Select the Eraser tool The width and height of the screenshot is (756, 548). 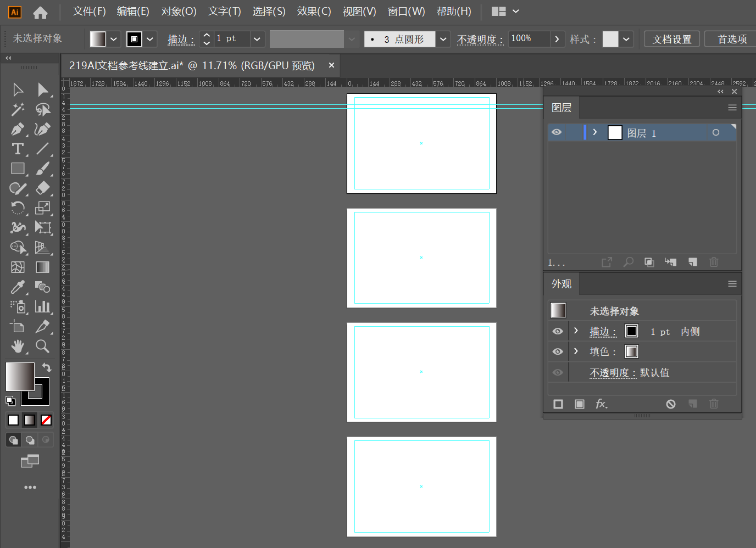coord(42,188)
